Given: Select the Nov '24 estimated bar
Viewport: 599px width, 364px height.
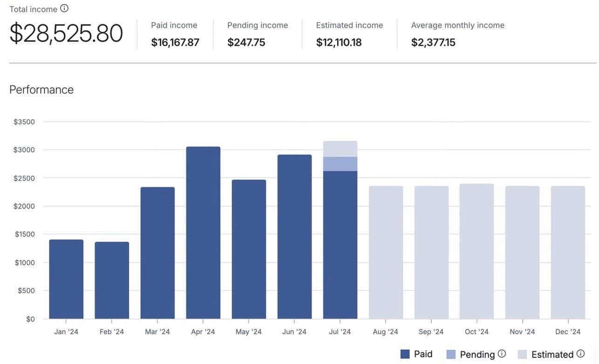Looking at the screenshot, I should [x=522, y=252].
